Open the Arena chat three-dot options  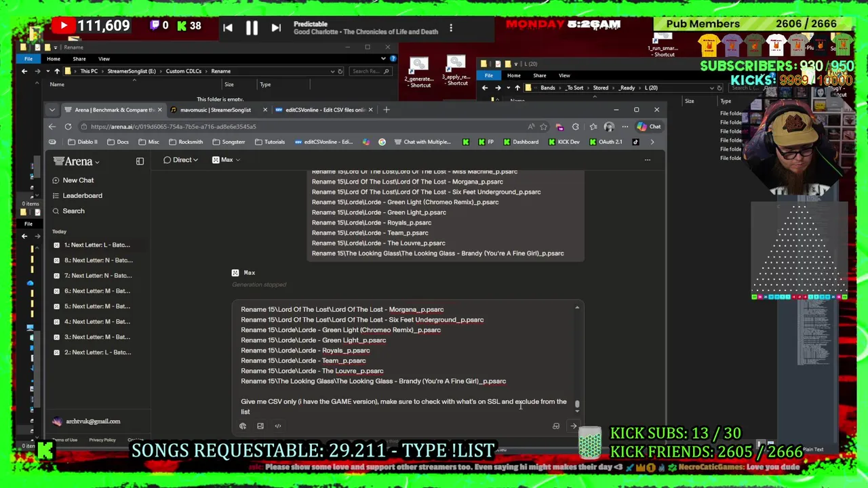tap(647, 160)
